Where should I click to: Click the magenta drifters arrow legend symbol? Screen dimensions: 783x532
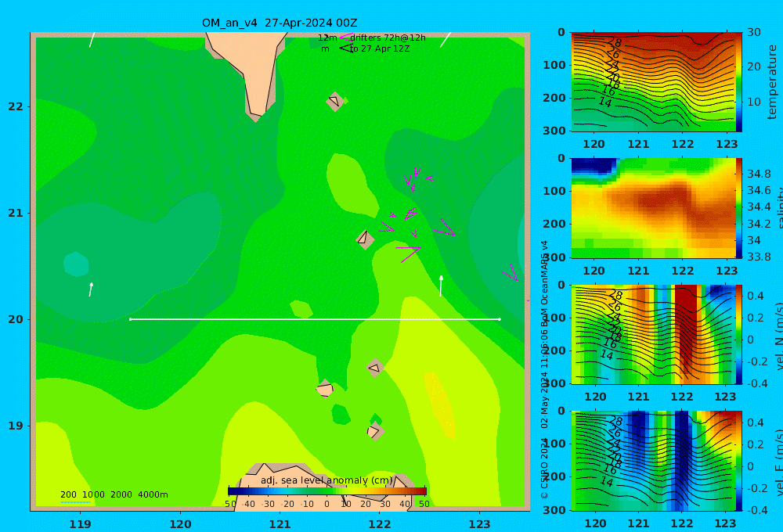[x=346, y=38]
